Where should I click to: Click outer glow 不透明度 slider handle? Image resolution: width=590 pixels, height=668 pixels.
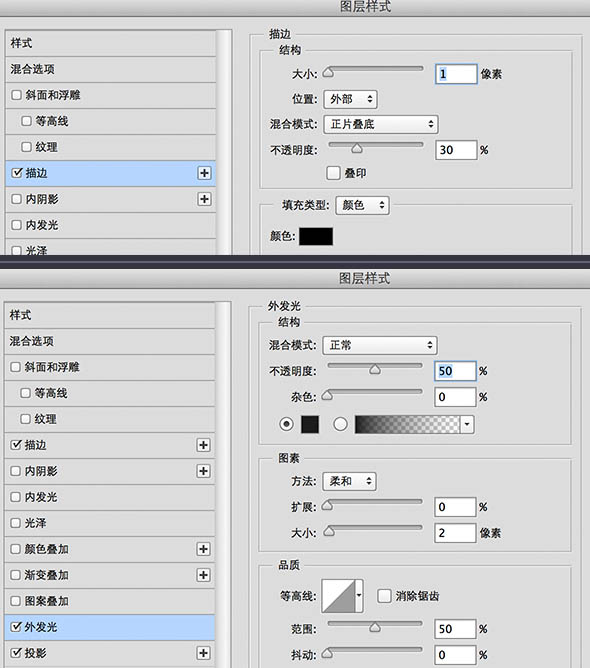pyautogui.click(x=375, y=369)
